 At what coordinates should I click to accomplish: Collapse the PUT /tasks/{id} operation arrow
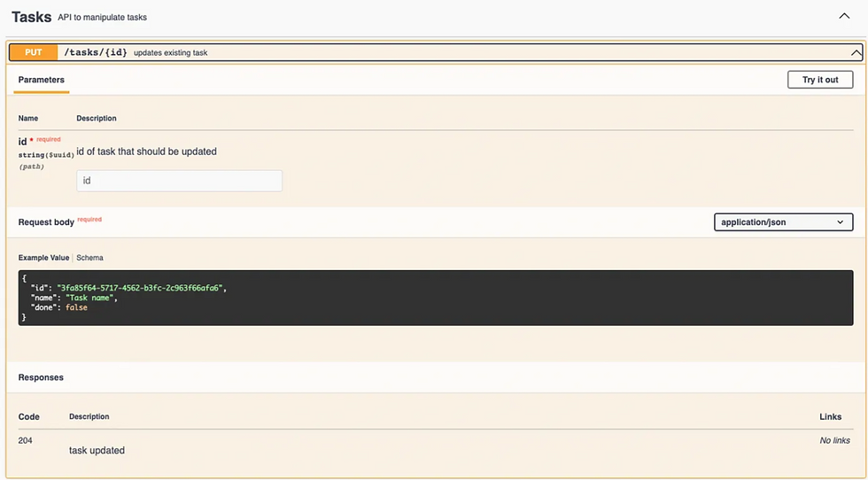point(856,53)
